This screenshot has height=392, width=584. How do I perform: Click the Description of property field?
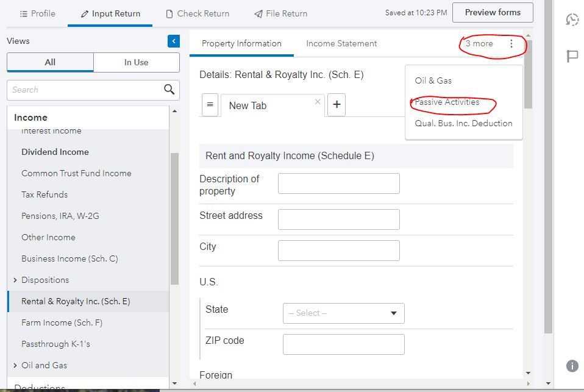pos(338,184)
